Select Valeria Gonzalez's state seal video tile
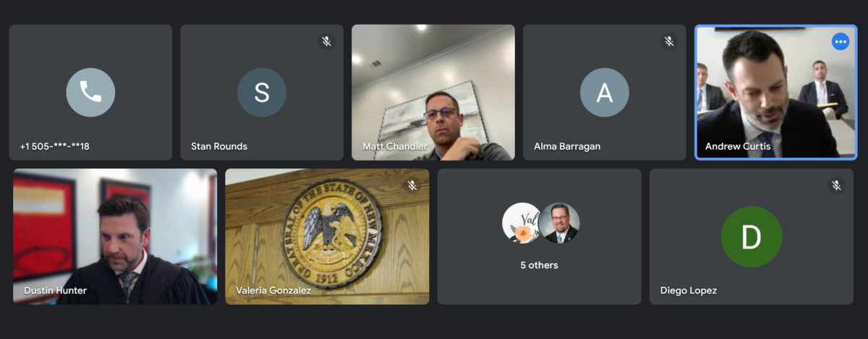Image resolution: width=868 pixels, height=339 pixels. click(x=327, y=236)
